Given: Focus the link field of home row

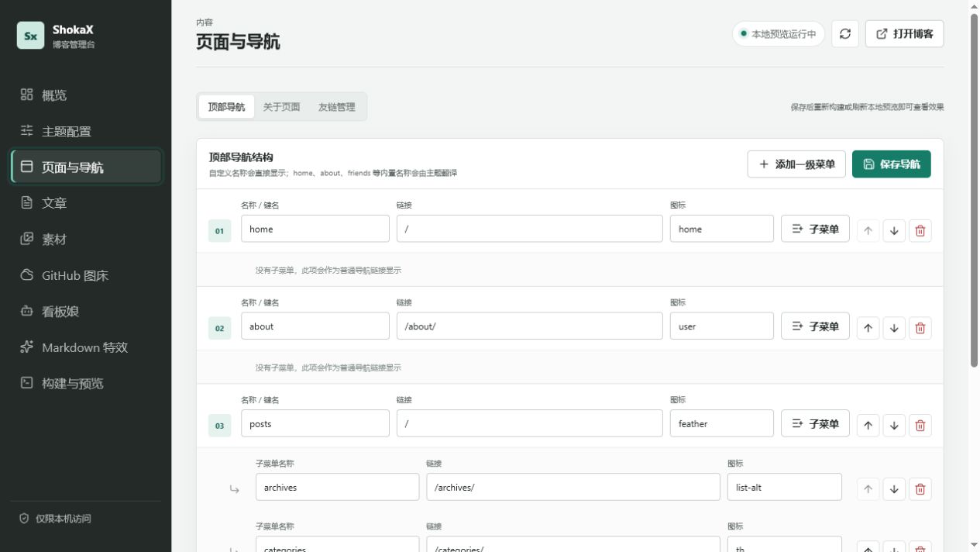Looking at the screenshot, I should (530, 229).
